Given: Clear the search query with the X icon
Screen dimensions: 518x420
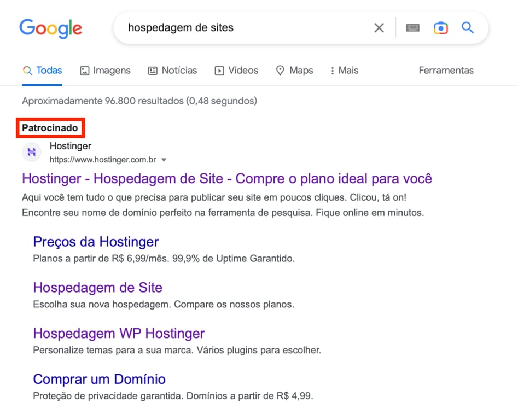Looking at the screenshot, I should pos(379,27).
